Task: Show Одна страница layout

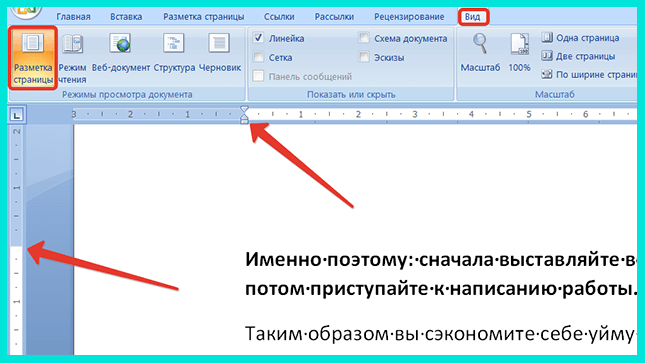Action: coord(580,38)
